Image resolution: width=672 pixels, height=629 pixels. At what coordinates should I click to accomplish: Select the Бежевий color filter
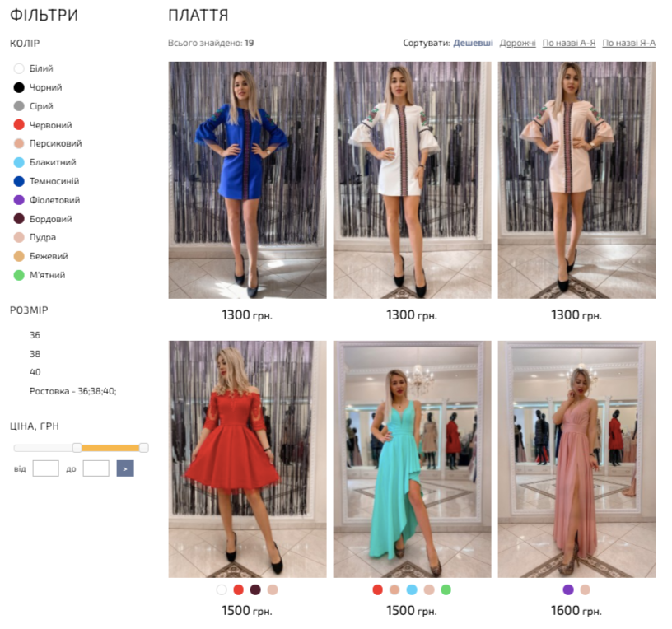pos(49,256)
